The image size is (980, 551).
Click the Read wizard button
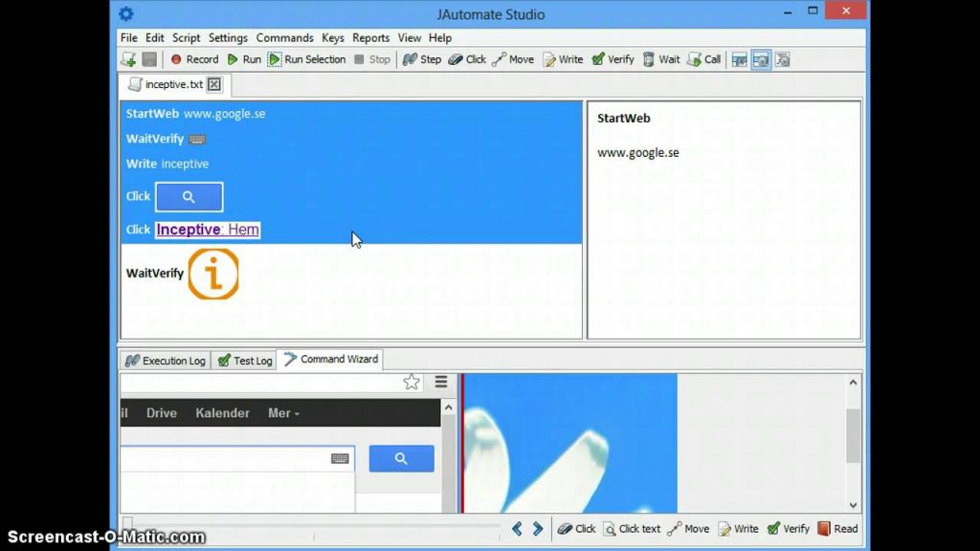(x=837, y=529)
